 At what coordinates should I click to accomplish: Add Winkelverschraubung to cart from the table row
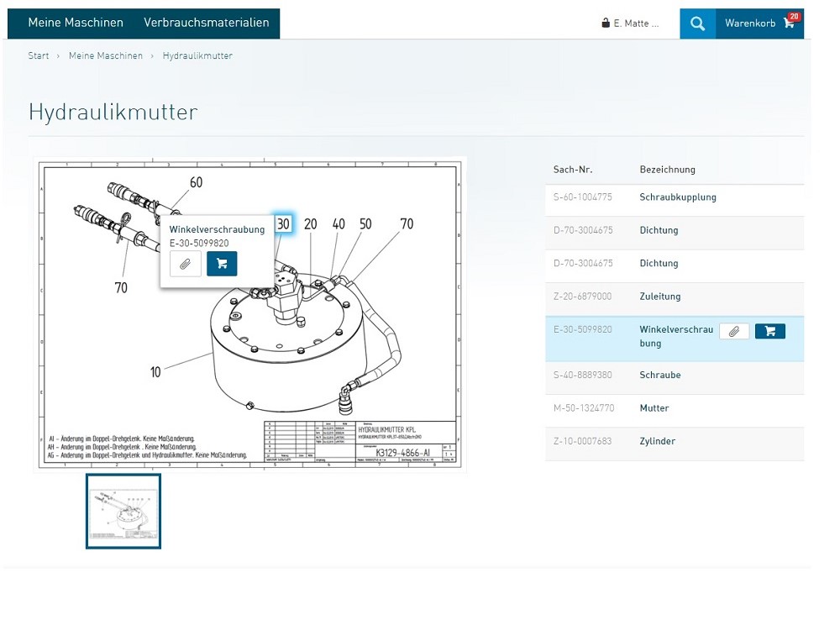click(x=769, y=331)
